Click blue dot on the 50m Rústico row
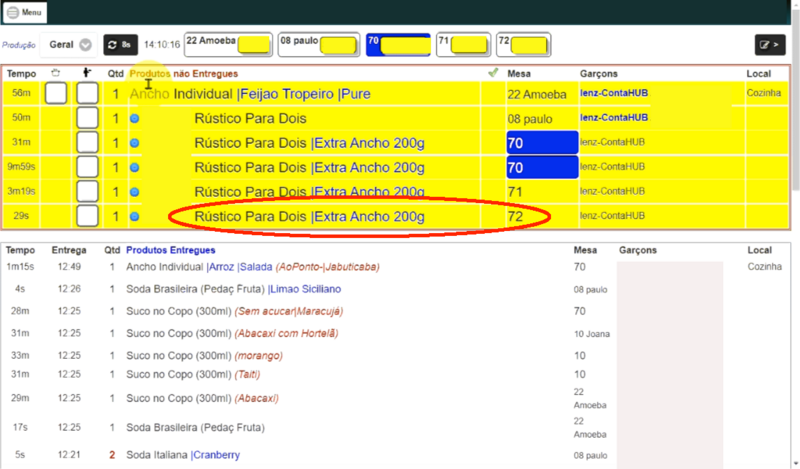 135,118
